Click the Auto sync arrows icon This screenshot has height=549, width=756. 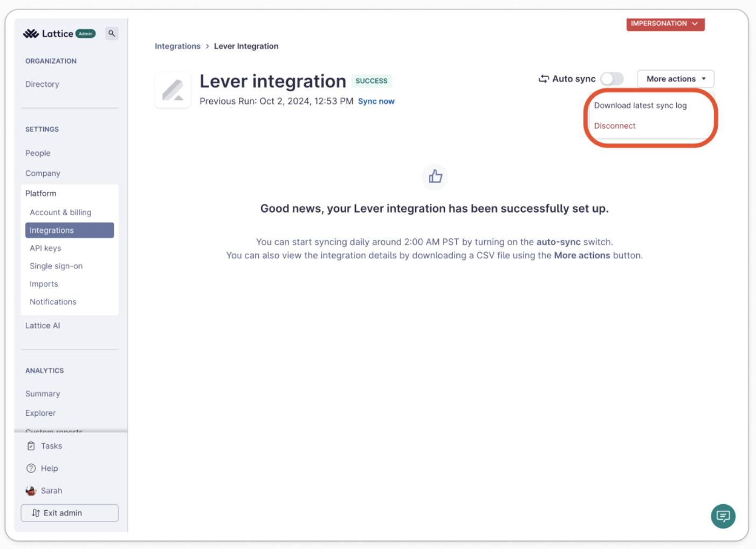tap(544, 79)
